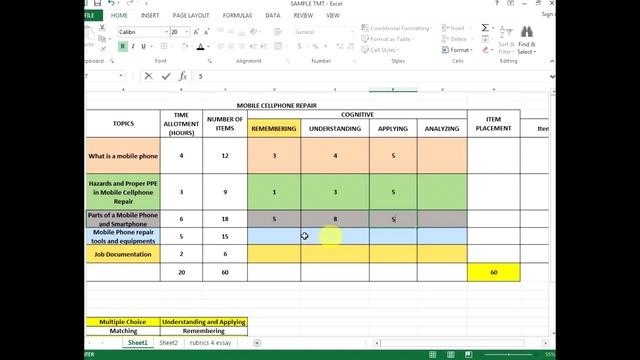The image size is (640, 360).
Task: Click the horizontal scrollbar right arrow
Action: (545, 343)
